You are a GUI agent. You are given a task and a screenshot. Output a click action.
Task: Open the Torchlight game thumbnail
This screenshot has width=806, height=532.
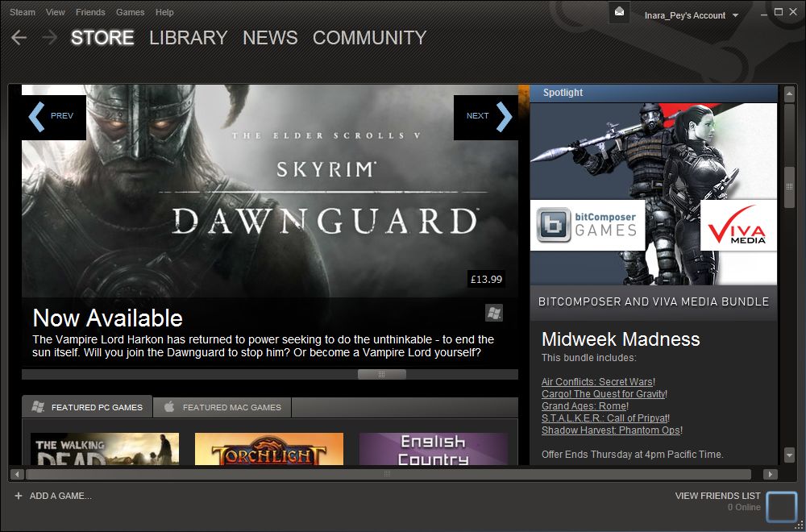click(x=268, y=449)
